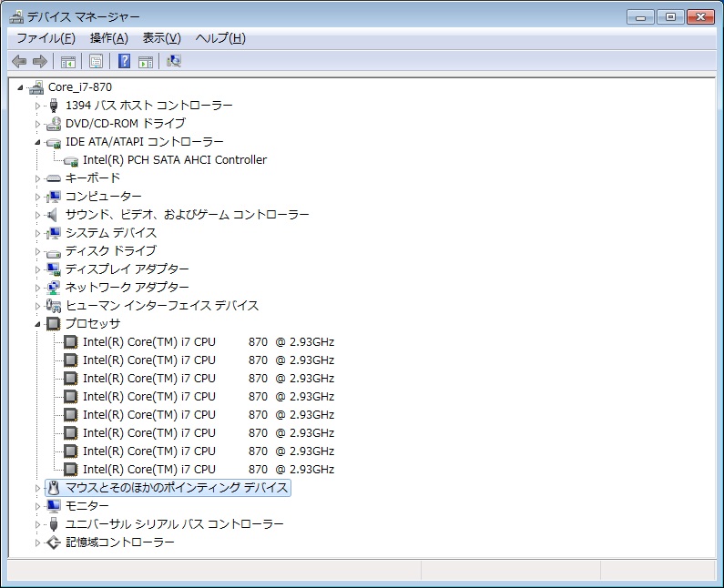The width and height of the screenshot is (724, 588).
Task: Open the ファイル(F) menu
Action: tap(46, 38)
